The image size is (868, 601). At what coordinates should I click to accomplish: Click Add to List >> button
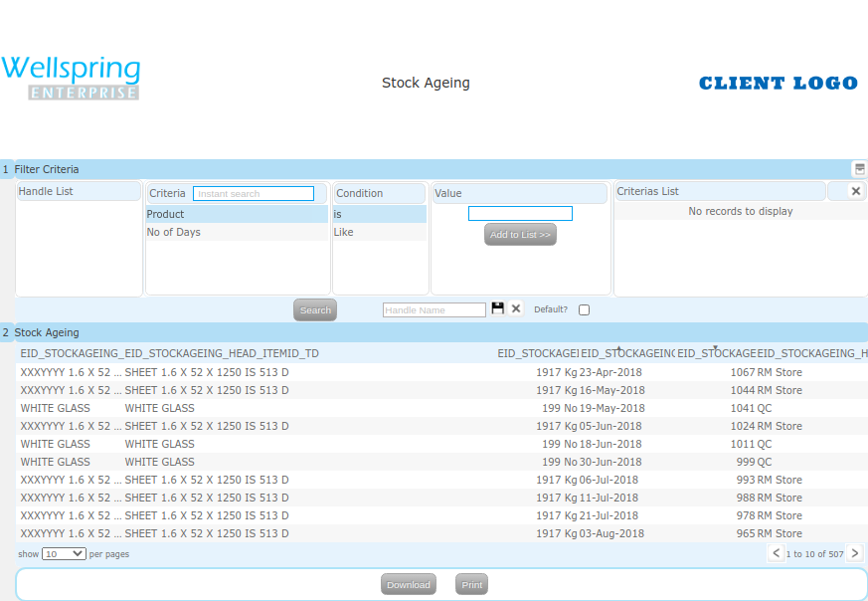pos(520,235)
